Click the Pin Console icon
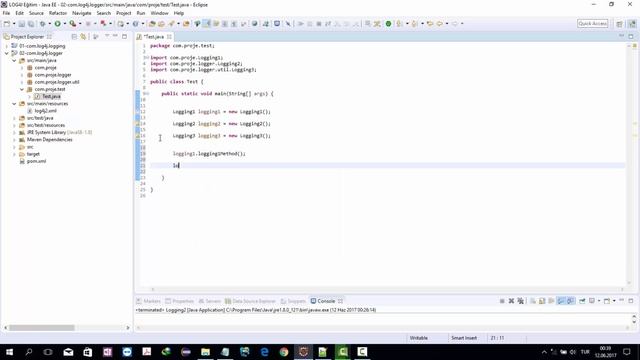Screen dimensions: 640x360 [x=582, y=301]
